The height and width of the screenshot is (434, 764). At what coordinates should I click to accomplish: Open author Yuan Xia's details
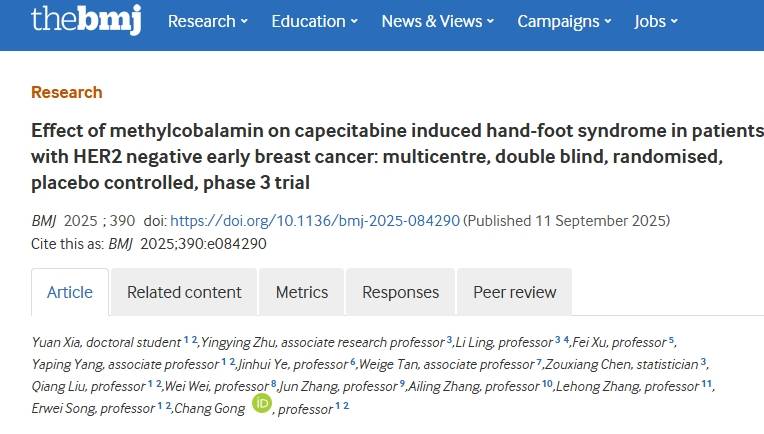[x=56, y=342]
